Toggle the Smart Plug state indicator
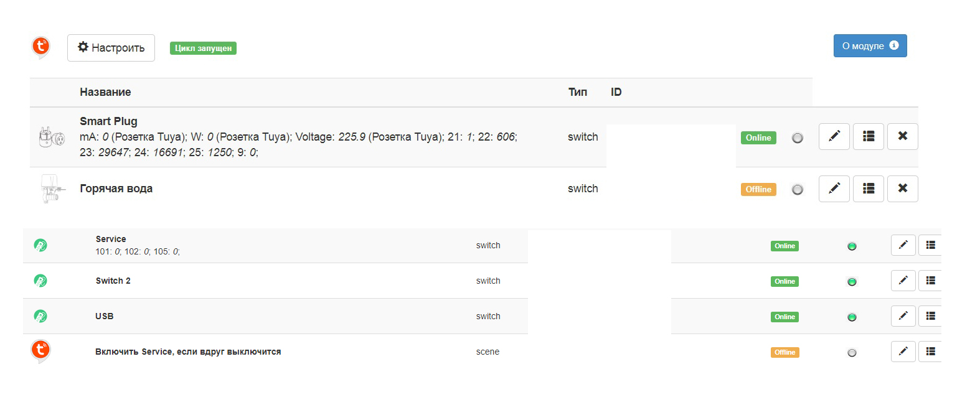Image resolution: width=980 pixels, height=415 pixels. pyautogui.click(x=798, y=138)
